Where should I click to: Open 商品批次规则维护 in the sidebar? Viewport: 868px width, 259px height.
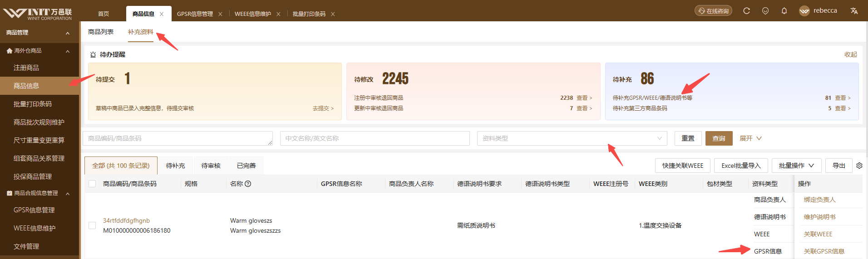(x=39, y=122)
